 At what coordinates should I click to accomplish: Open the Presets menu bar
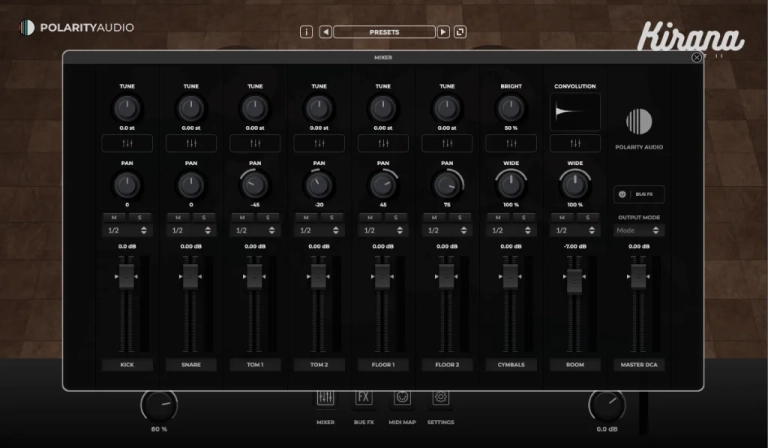coord(384,32)
